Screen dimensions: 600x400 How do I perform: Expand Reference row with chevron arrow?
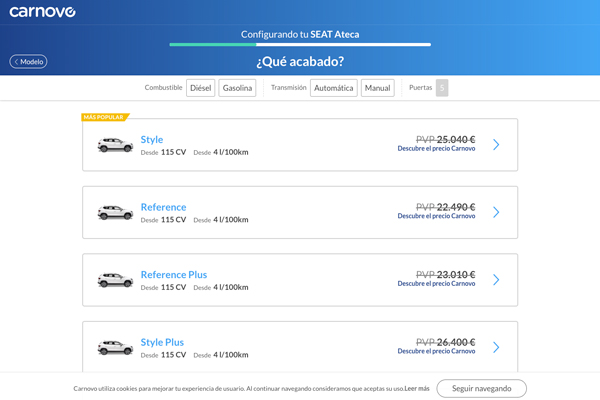point(496,212)
